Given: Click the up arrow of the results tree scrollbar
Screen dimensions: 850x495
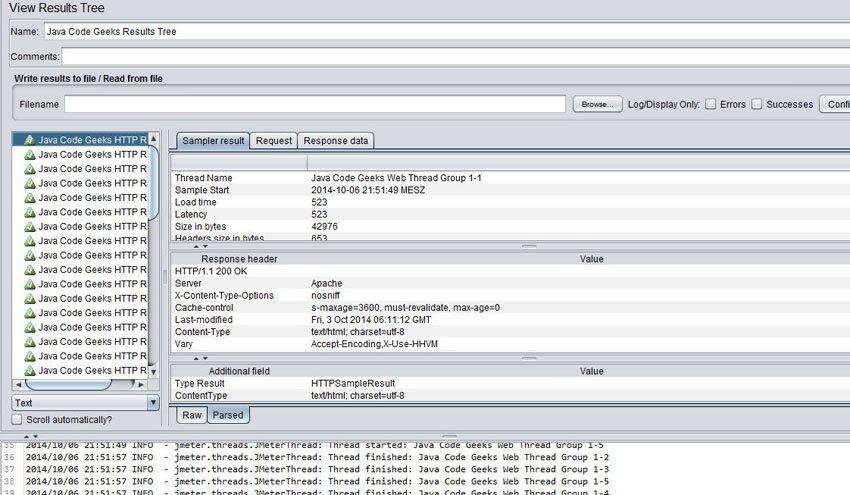Looking at the screenshot, I should 153,138.
